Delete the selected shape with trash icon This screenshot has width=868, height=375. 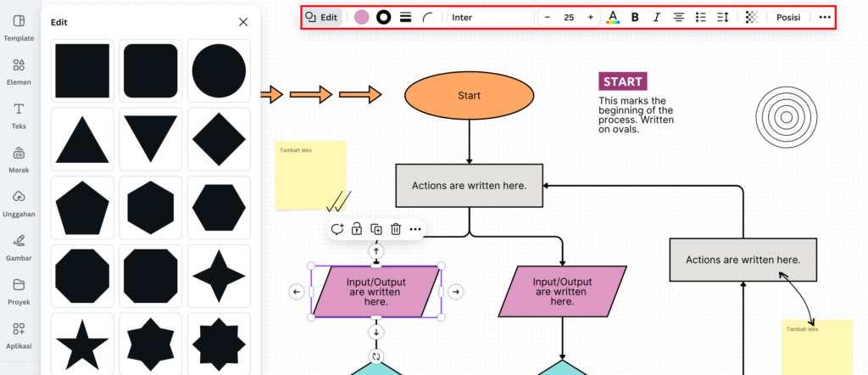395,229
